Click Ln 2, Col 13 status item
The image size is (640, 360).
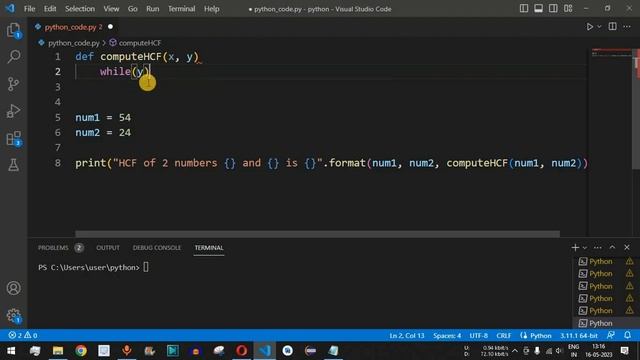tap(407, 336)
